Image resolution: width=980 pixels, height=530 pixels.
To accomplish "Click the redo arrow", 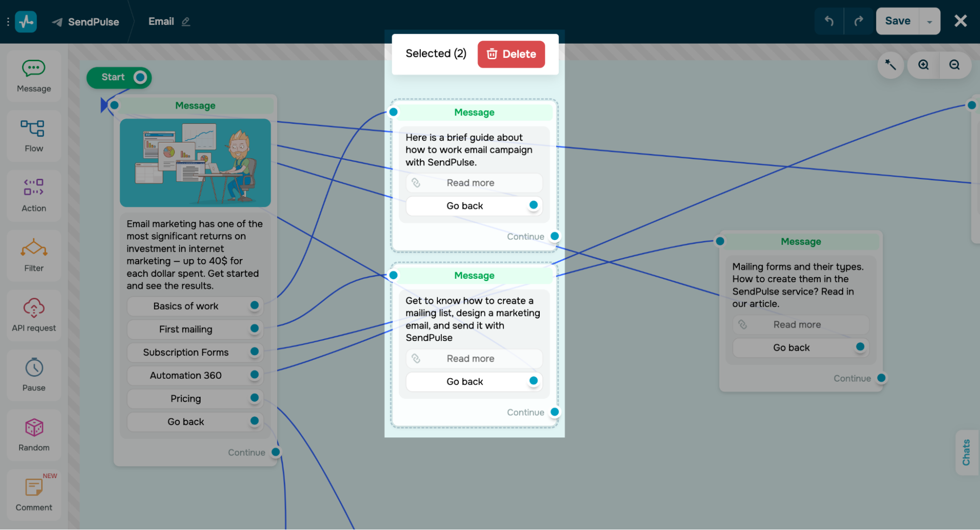I will click(x=858, y=21).
